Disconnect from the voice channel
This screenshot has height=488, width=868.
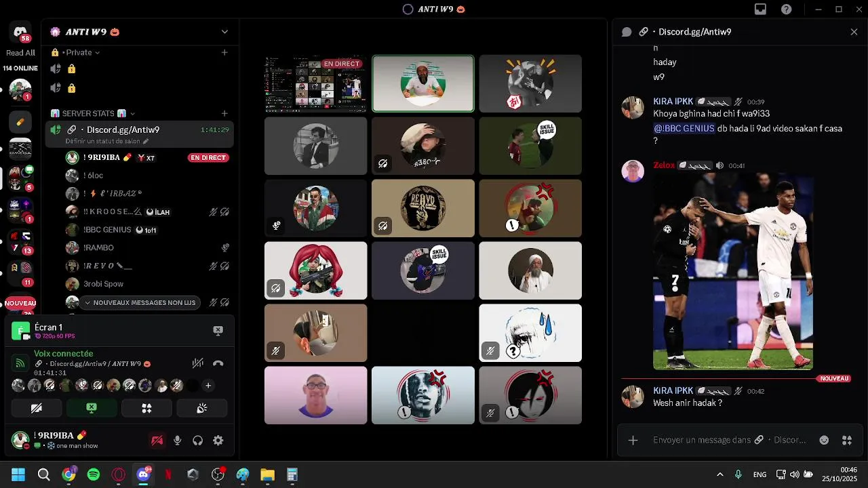click(x=218, y=363)
